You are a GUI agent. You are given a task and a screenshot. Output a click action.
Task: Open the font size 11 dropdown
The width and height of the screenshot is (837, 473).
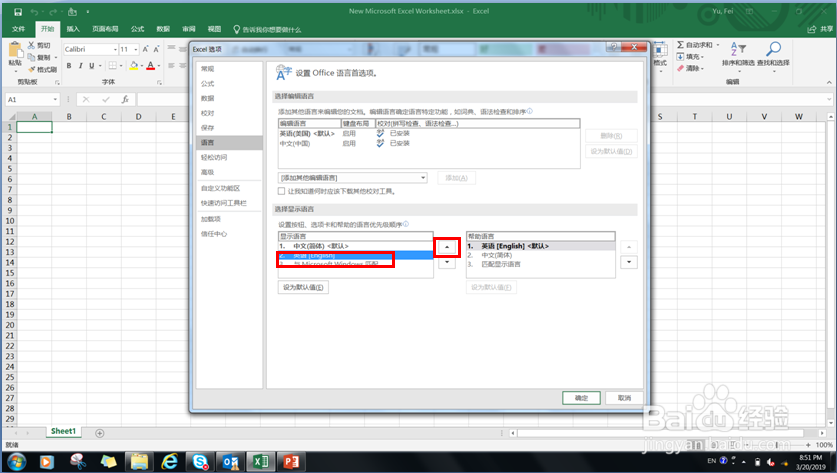pos(136,50)
